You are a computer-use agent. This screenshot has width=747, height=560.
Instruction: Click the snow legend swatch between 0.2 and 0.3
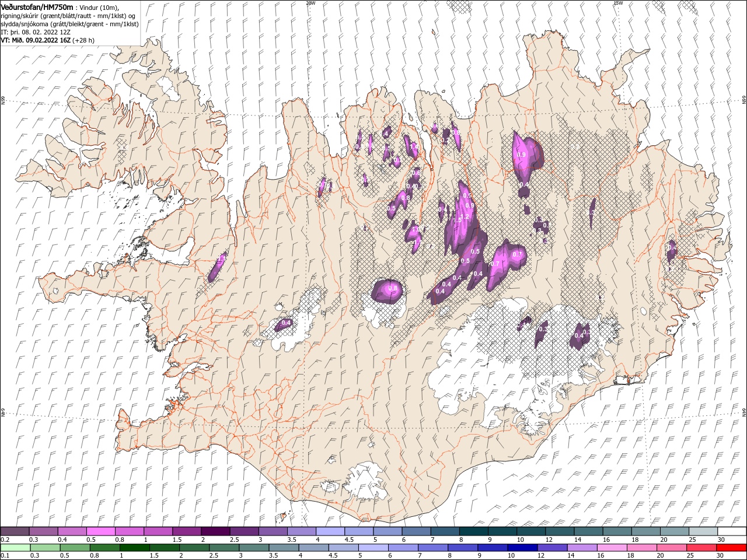15,531
